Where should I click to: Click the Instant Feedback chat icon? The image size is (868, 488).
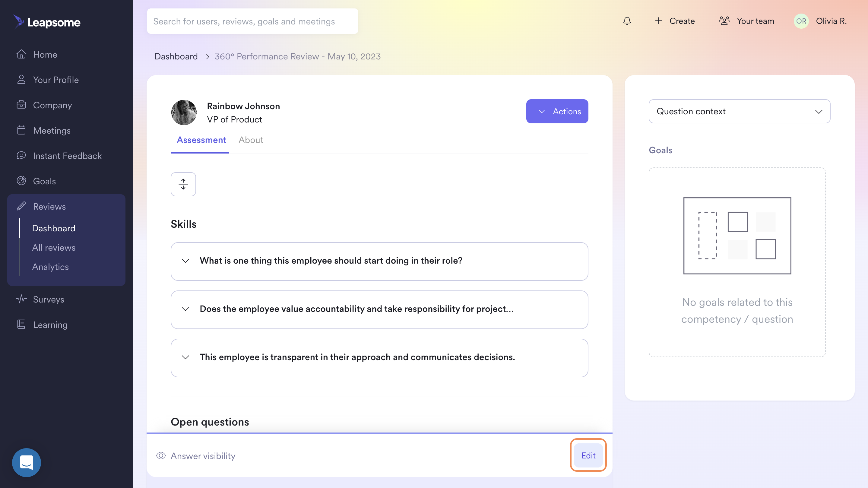pos(21,155)
